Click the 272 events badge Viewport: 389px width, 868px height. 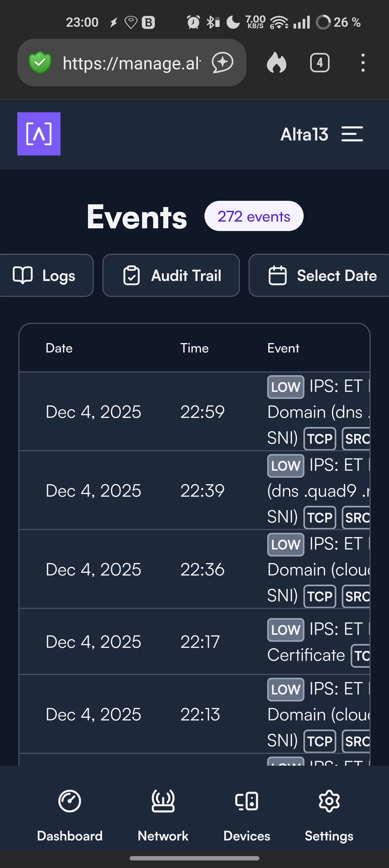coord(254,216)
